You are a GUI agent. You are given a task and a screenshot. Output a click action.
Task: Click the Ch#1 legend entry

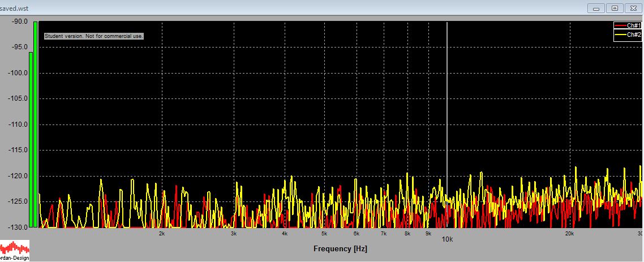click(x=628, y=26)
